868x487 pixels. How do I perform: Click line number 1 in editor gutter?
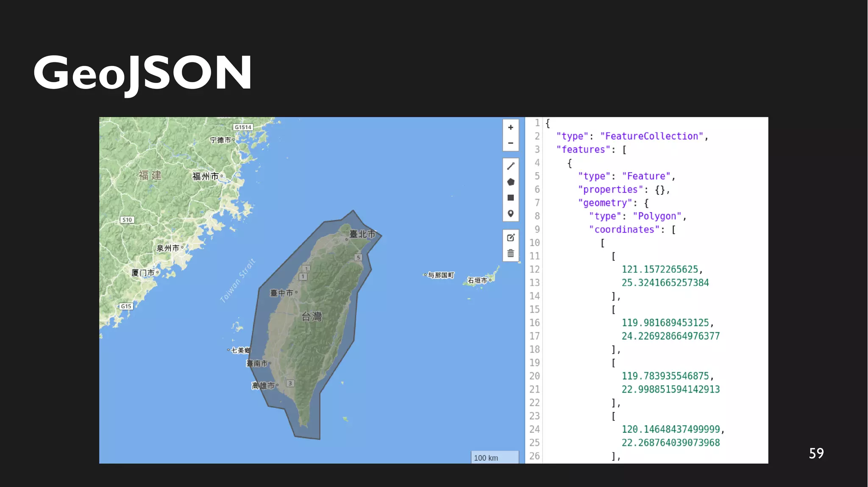(537, 123)
